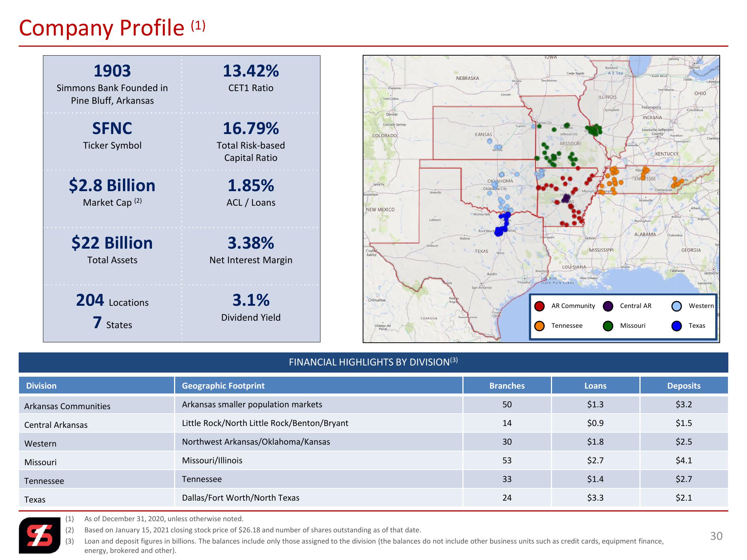Click the '$22 Billion' total assets value
The height and width of the screenshot is (560, 747).
(x=112, y=243)
